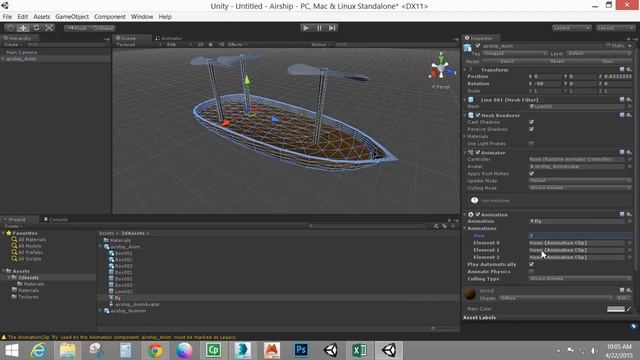Image resolution: width=640 pixels, height=360 pixels.
Task: Select Main Camera in Hierarchy
Action: 21,52
